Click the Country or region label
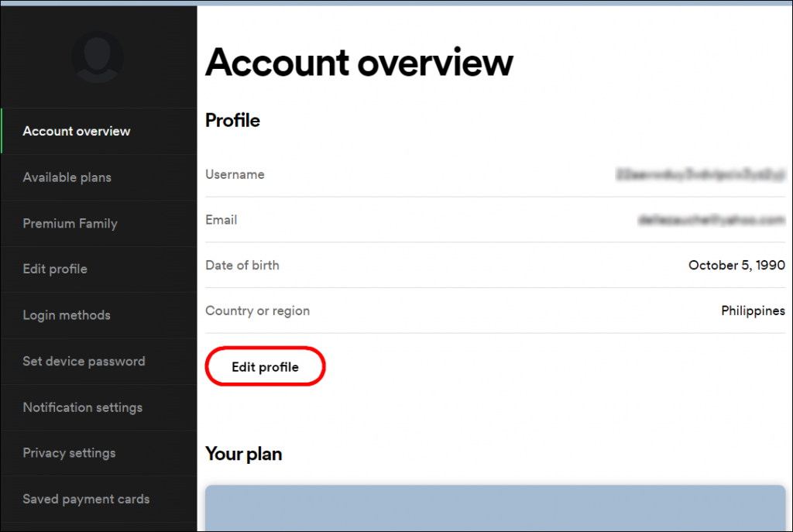Viewport: 793px width, 532px height. [257, 311]
